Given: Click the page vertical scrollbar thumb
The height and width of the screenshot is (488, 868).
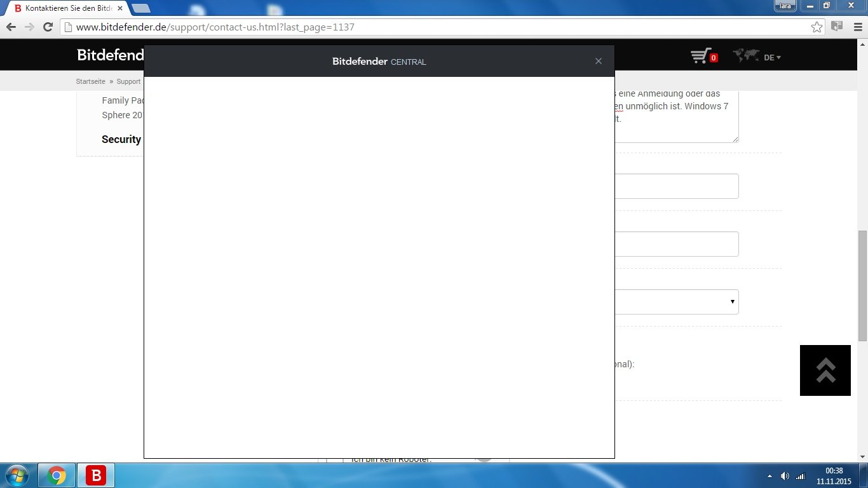Looking at the screenshot, I should (x=862, y=286).
